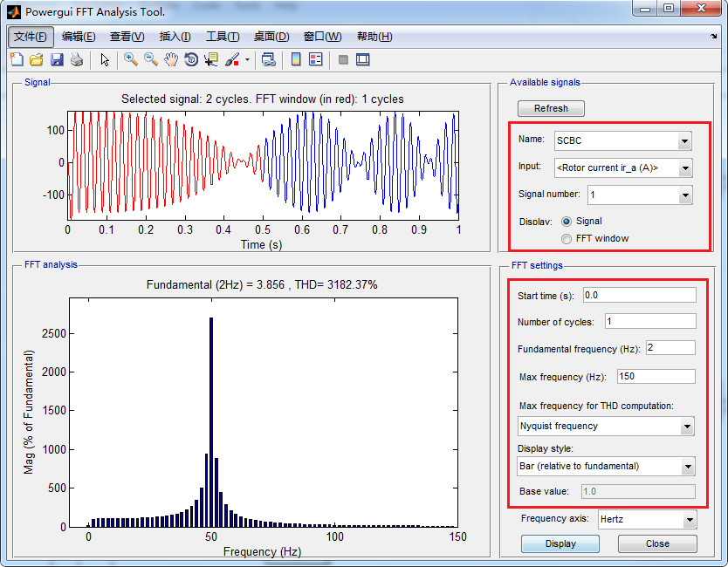
Task: Select the Pan hand tool
Action: pyautogui.click(x=171, y=59)
